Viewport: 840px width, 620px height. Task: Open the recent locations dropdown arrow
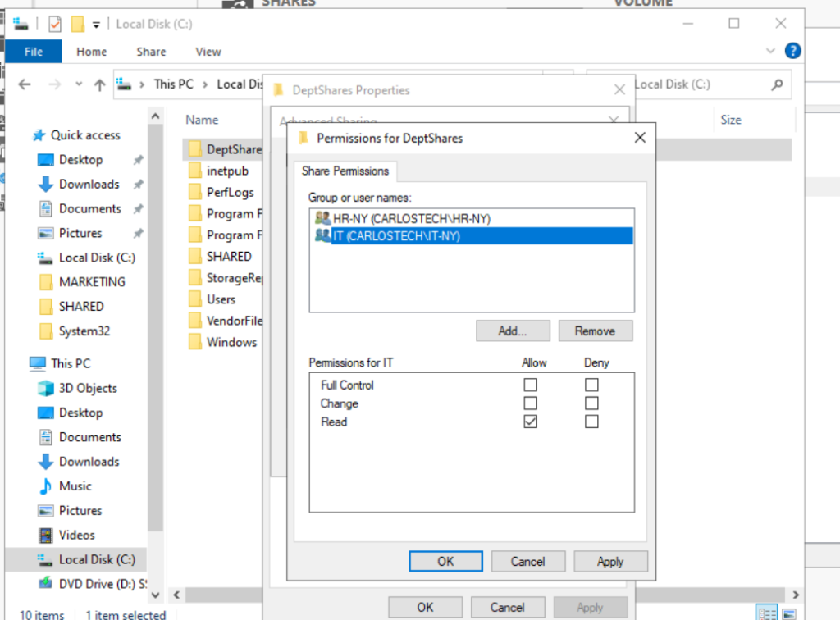coord(79,84)
